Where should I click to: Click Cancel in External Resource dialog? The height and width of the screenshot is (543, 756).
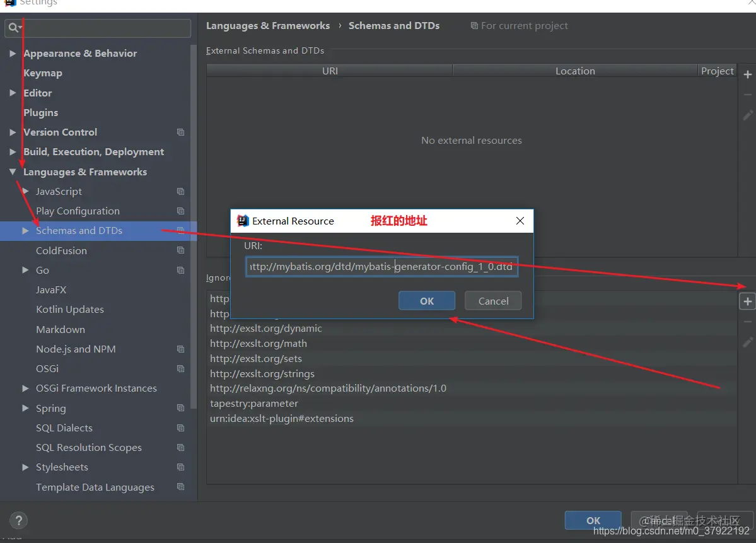pos(492,301)
